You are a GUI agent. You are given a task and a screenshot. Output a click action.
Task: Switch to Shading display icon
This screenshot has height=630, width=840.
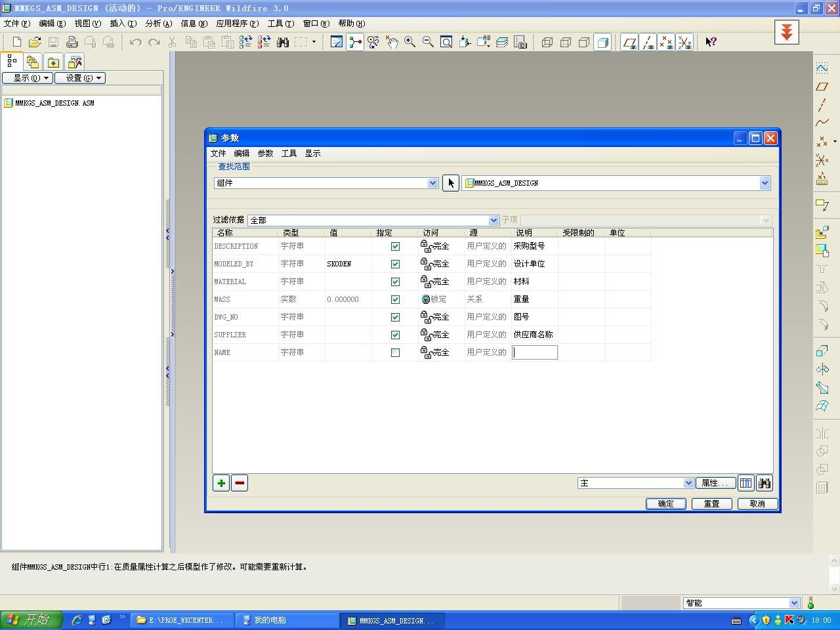tap(602, 42)
